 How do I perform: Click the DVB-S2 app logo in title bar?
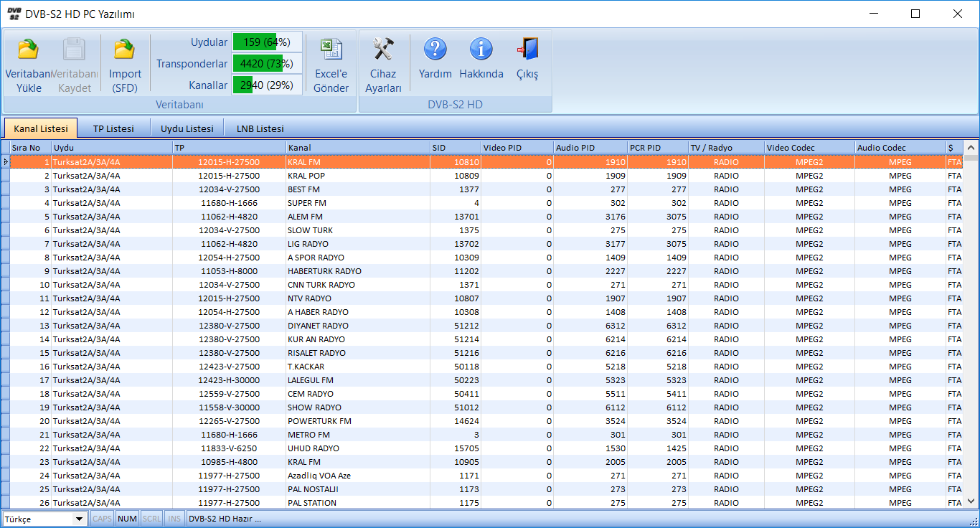tap(13, 14)
